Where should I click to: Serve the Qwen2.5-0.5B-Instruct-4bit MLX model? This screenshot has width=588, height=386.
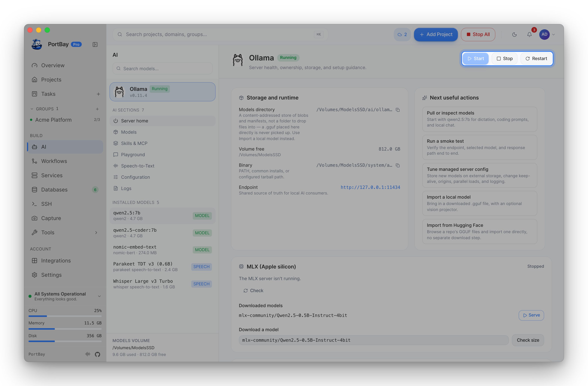click(x=531, y=315)
